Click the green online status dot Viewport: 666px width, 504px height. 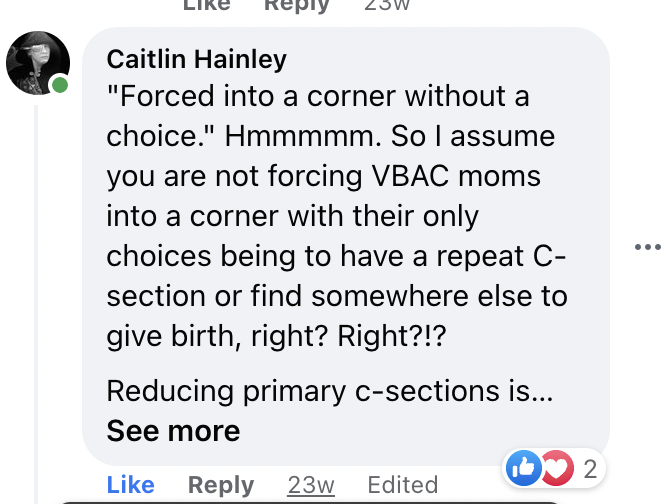[x=60, y=85]
